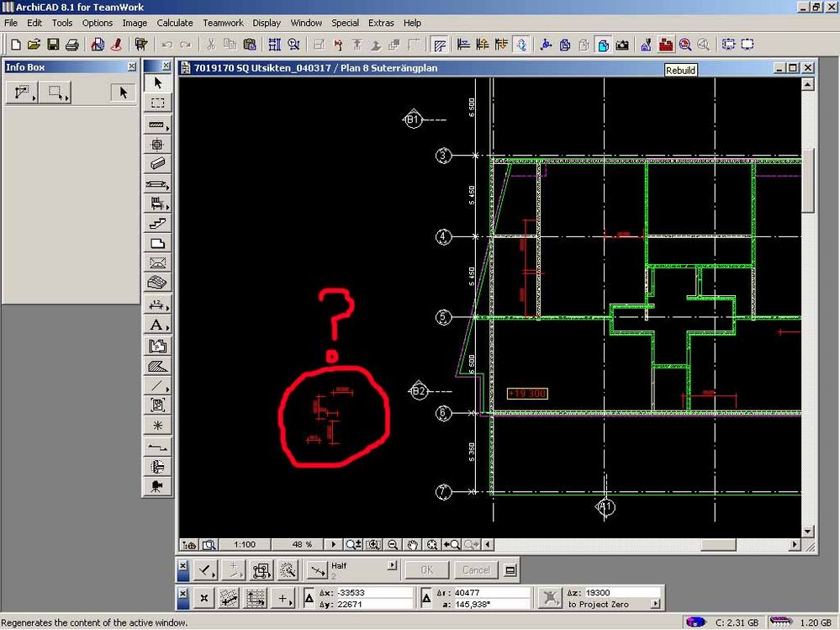Click the fit in window icon
Viewport: 840px width, 630px height.
pos(432,545)
